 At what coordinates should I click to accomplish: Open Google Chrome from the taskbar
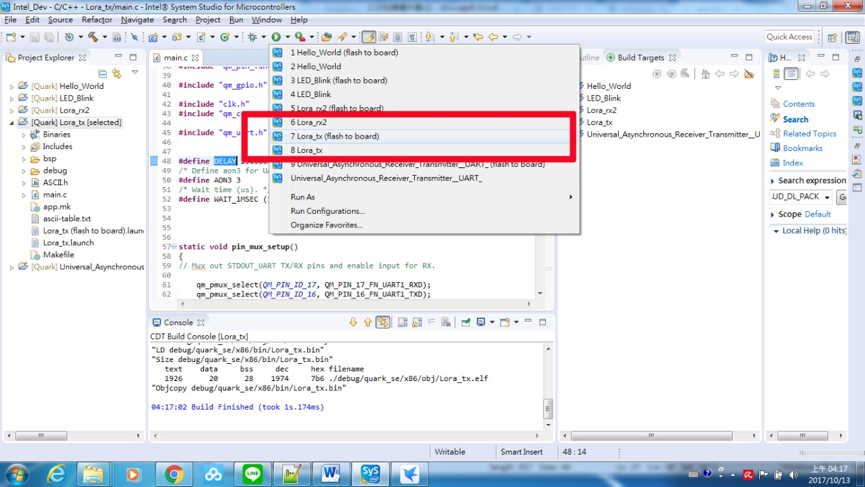coord(174,474)
